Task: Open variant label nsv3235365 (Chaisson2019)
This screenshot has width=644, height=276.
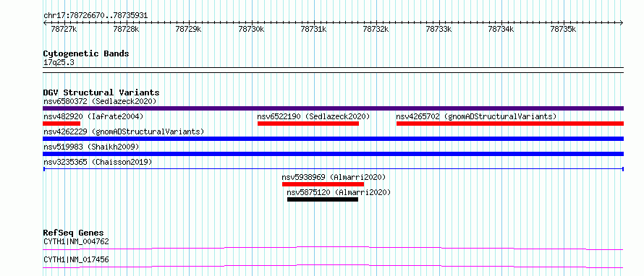Action: click(98, 162)
